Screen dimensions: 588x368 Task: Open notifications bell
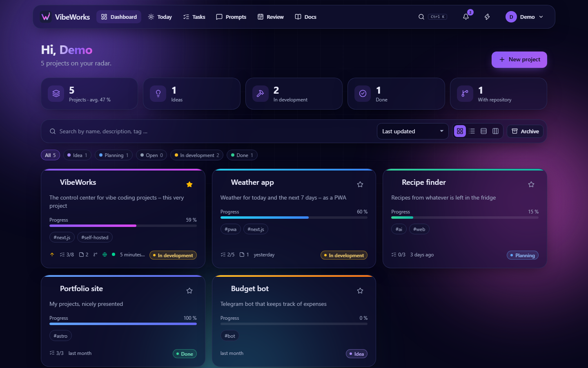(466, 17)
